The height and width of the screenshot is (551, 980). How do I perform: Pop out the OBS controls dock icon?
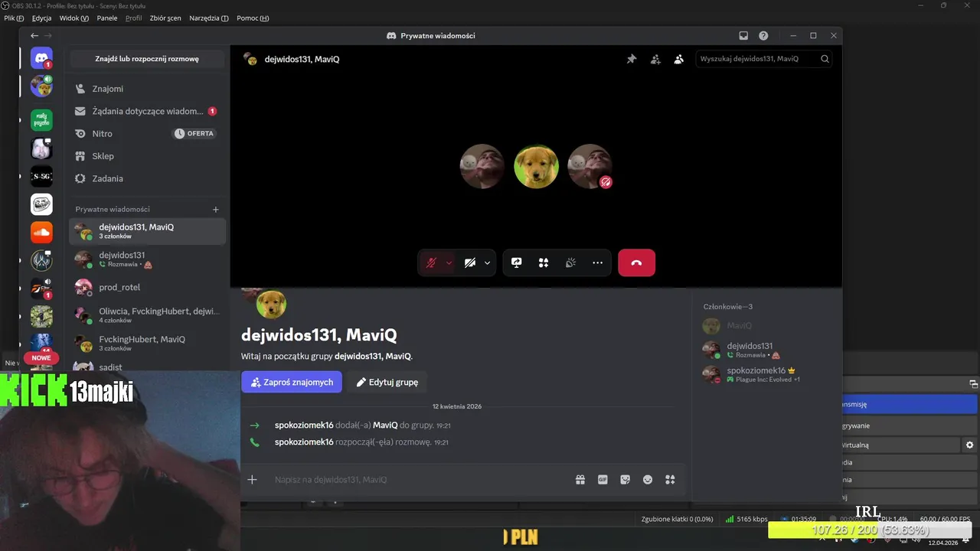tap(973, 384)
